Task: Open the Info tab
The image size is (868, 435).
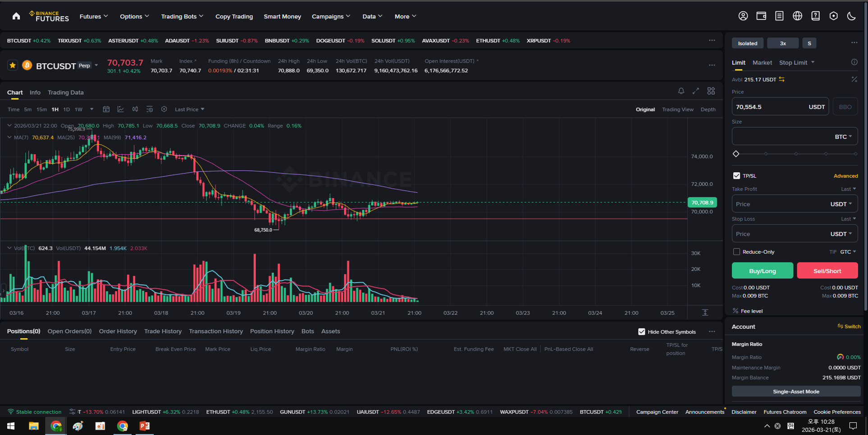Action: [35, 92]
